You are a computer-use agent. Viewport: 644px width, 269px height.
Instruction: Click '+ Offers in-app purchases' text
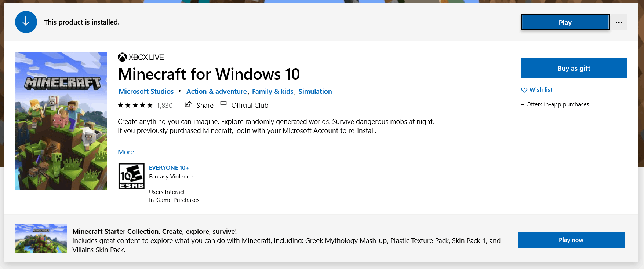click(x=555, y=104)
